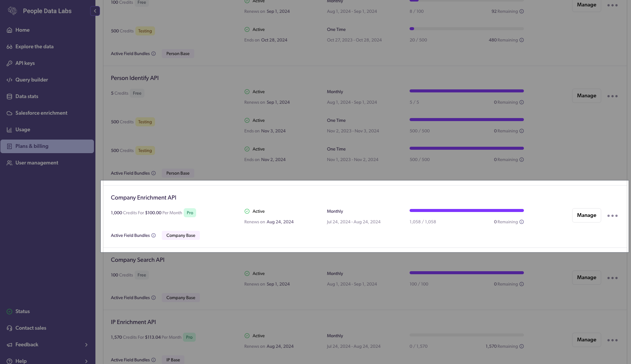Screen dimensions: 631x364
Task: Manage the IP Enrichment API plan
Action: tap(586, 340)
